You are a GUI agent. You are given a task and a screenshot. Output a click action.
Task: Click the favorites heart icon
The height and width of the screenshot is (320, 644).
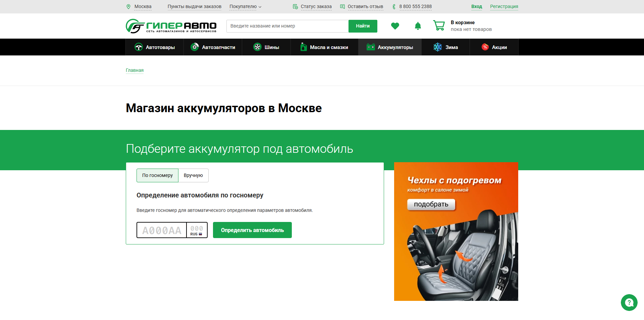pos(395,26)
